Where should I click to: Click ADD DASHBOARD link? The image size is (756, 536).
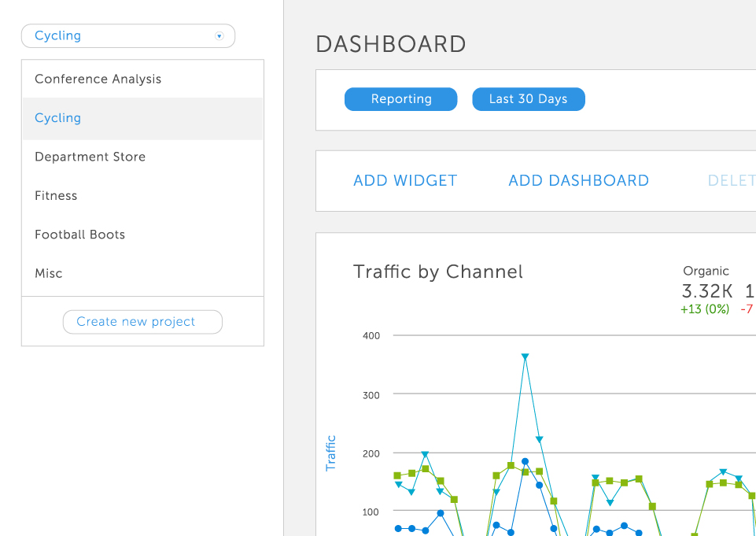(578, 180)
